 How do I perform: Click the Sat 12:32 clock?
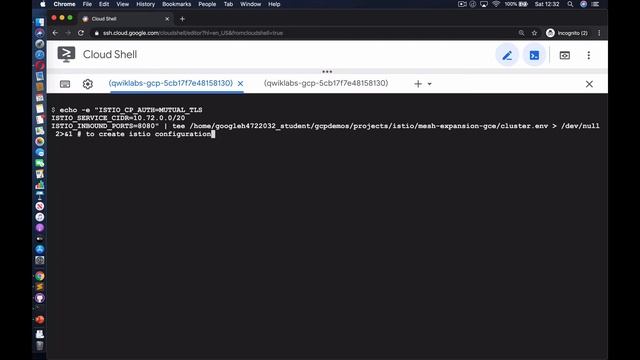(x=547, y=4)
